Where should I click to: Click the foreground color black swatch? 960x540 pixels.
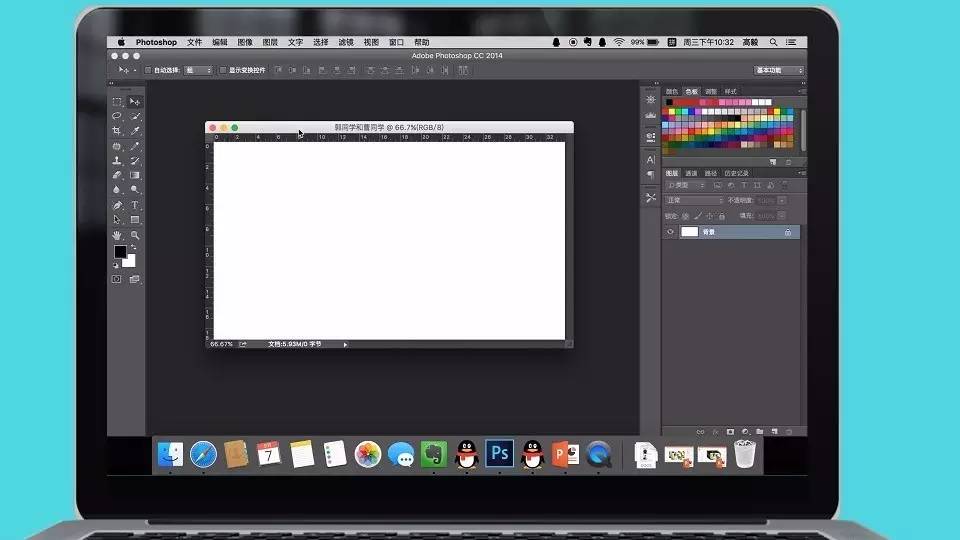(119, 250)
